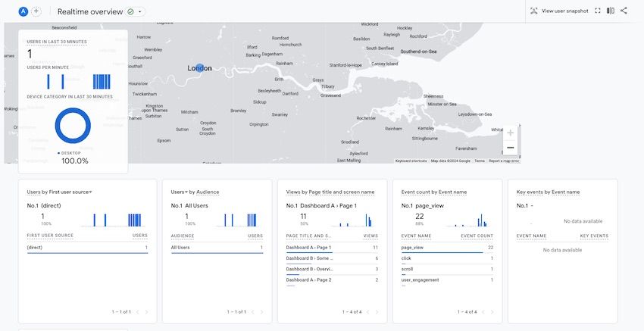Click the London user location marker
This screenshot has height=331, width=644.
click(x=199, y=68)
